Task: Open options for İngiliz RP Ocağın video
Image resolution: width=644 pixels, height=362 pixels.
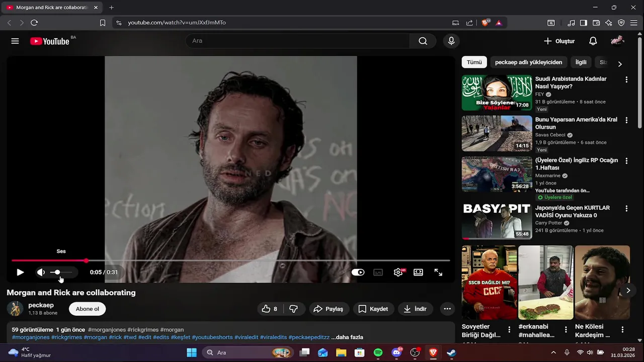Action: pyautogui.click(x=626, y=161)
